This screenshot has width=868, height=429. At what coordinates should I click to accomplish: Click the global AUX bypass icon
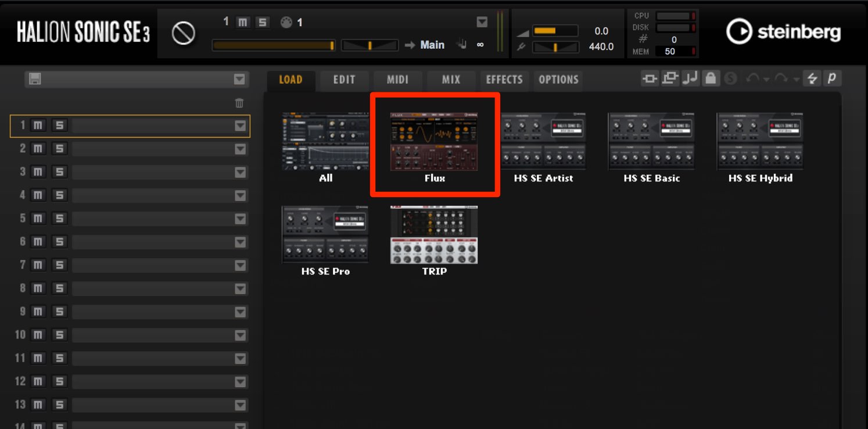[x=670, y=78]
